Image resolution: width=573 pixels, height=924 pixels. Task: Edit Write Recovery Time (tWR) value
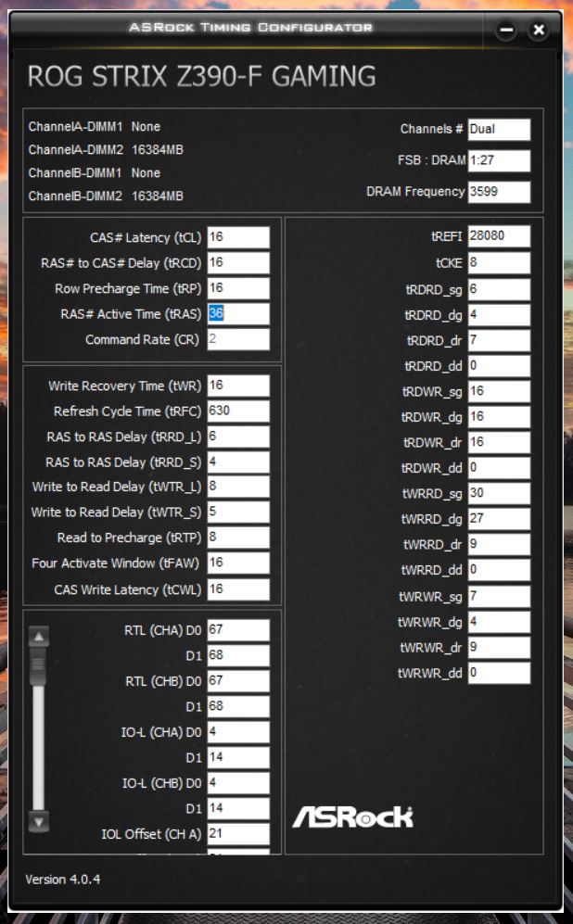238,386
